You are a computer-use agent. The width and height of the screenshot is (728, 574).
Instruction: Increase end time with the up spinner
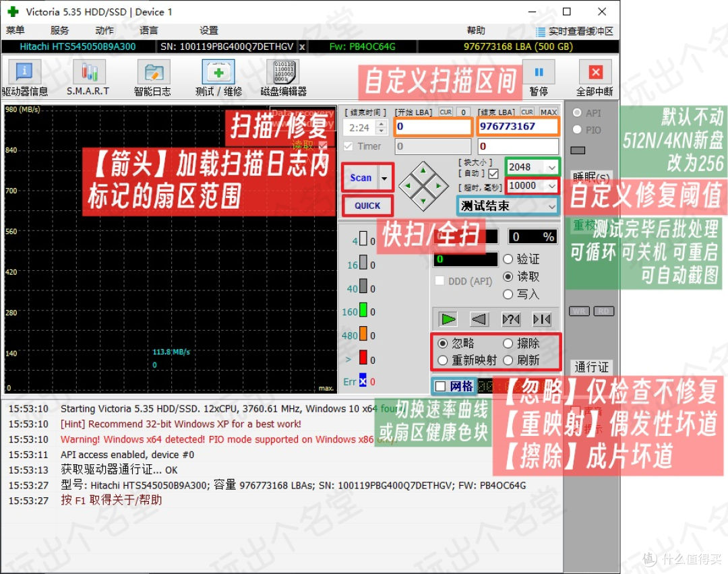[381, 125]
